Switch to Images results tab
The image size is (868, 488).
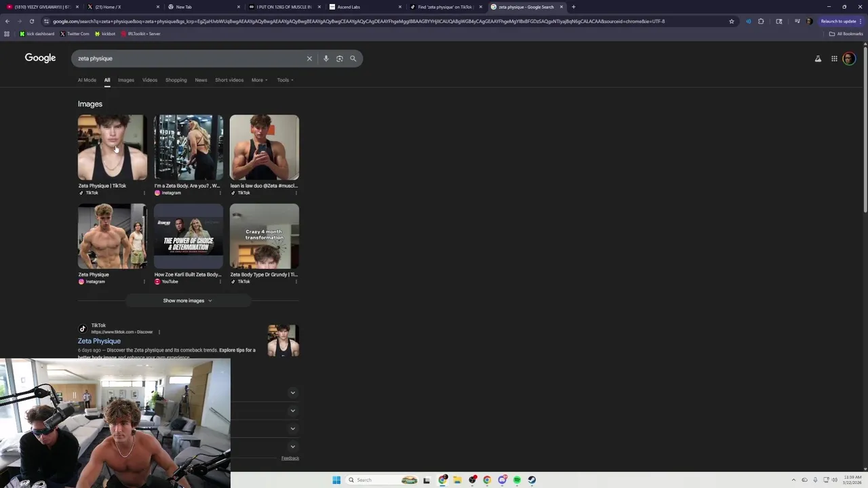126,80
